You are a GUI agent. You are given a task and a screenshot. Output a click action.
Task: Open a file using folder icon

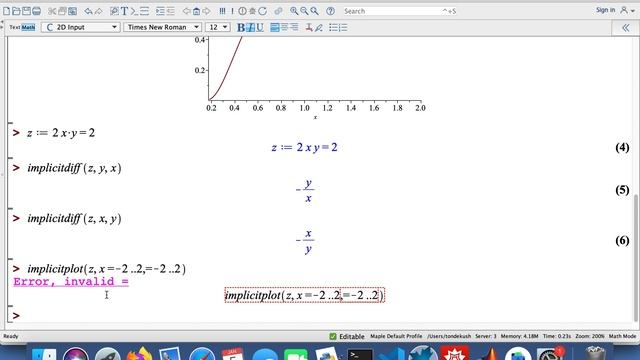click(16, 11)
